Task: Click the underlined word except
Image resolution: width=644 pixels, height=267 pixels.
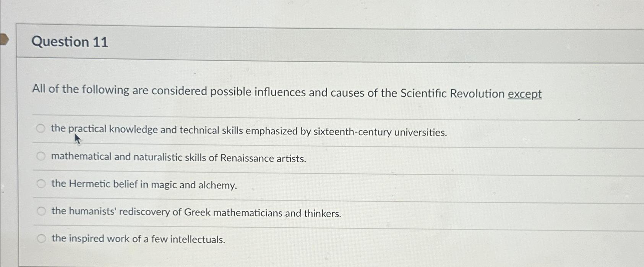Action: 525,94
